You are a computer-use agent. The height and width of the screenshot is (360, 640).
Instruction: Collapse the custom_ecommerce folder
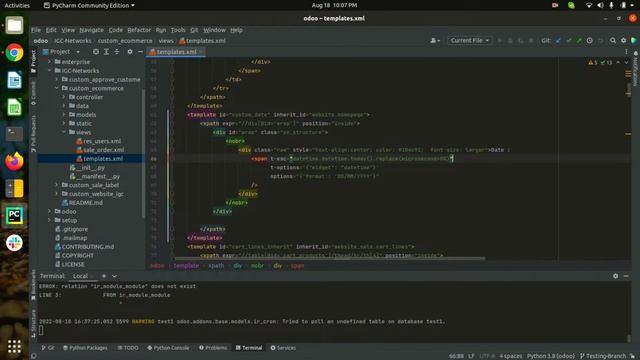(57, 88)
